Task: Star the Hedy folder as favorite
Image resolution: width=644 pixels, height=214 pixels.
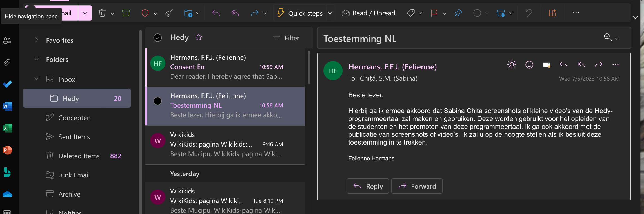Action: pos(199,37)
